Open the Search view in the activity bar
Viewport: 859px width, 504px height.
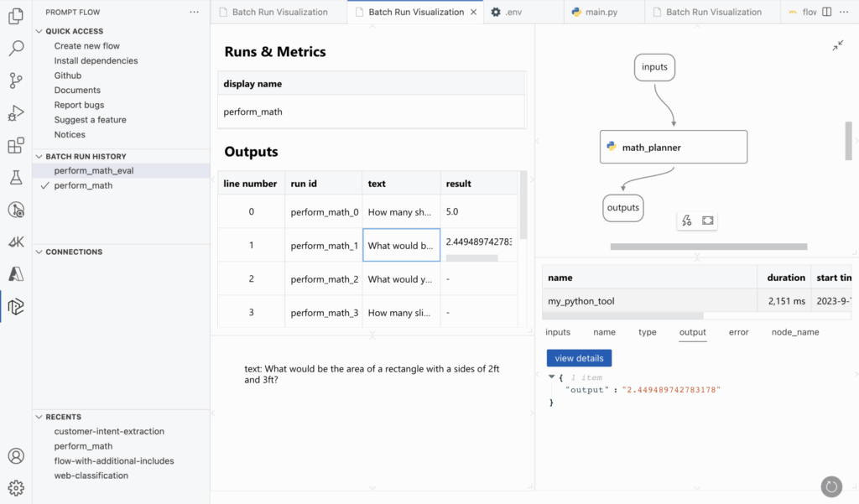click(16, 48)
